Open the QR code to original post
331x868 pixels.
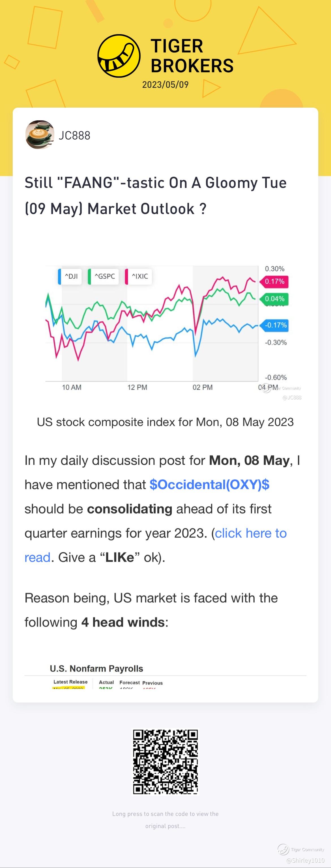[x=165, y=762]
